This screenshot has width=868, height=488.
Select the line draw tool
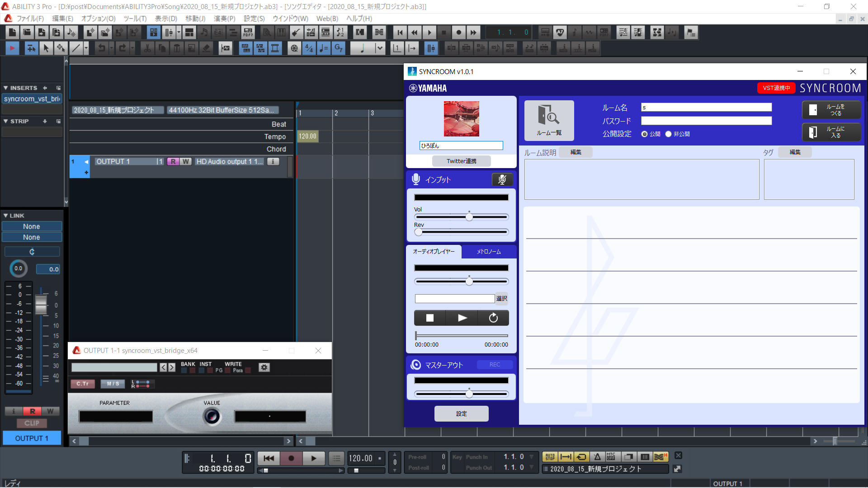(x=76, y=48)
